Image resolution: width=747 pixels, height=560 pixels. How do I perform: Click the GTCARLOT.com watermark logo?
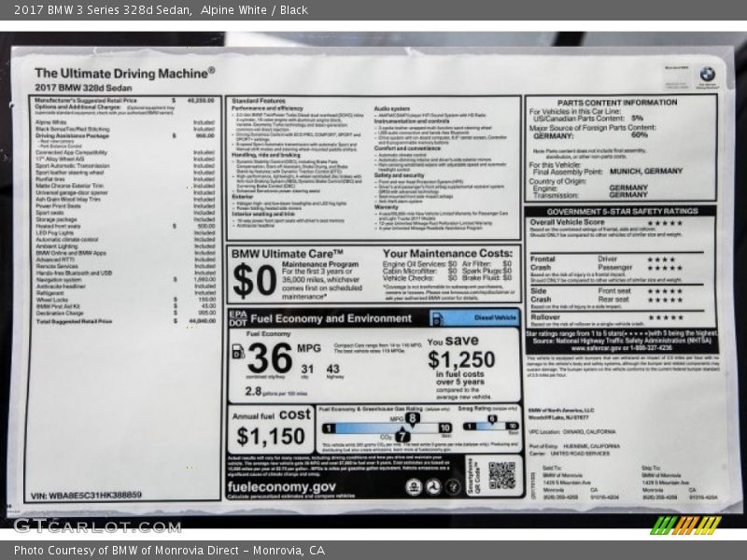click(x=84, y=525)
